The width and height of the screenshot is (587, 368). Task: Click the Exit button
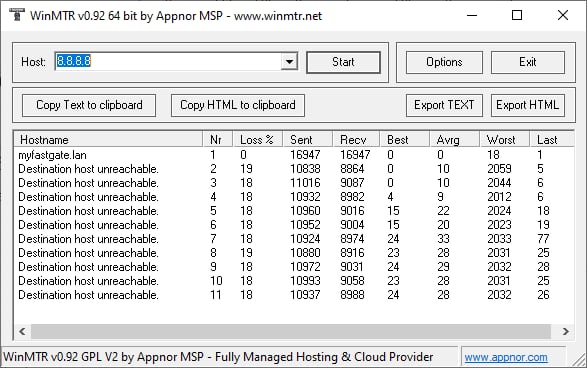tap(527, 62)
